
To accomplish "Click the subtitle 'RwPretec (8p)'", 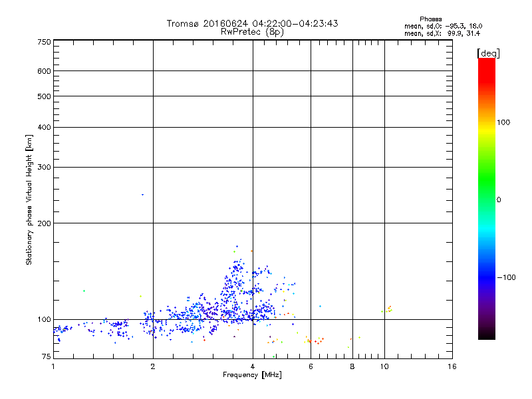I will click(252, 32).
